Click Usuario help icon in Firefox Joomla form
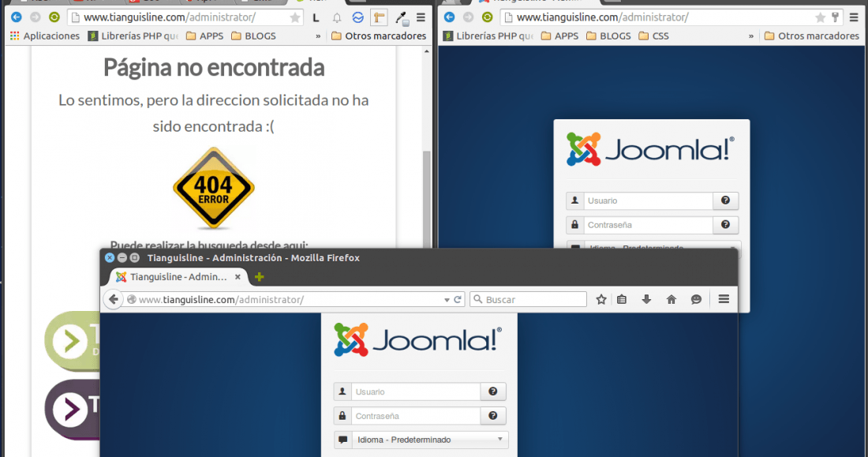The width and height of the screenshot is (868, 457). 492,391
